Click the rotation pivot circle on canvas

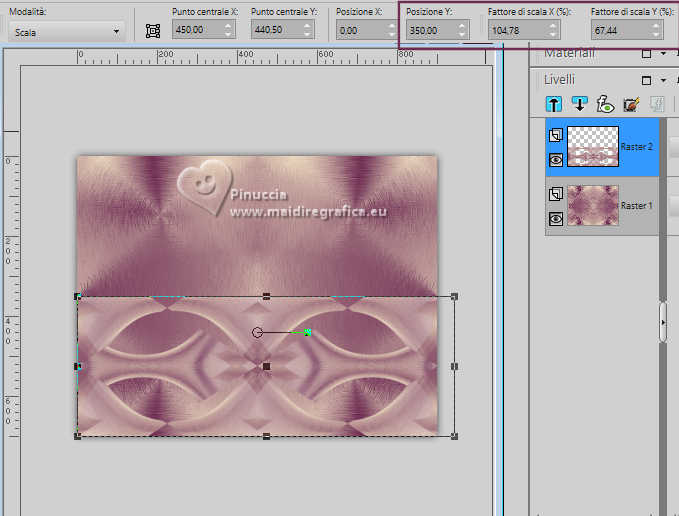[257, 332]
